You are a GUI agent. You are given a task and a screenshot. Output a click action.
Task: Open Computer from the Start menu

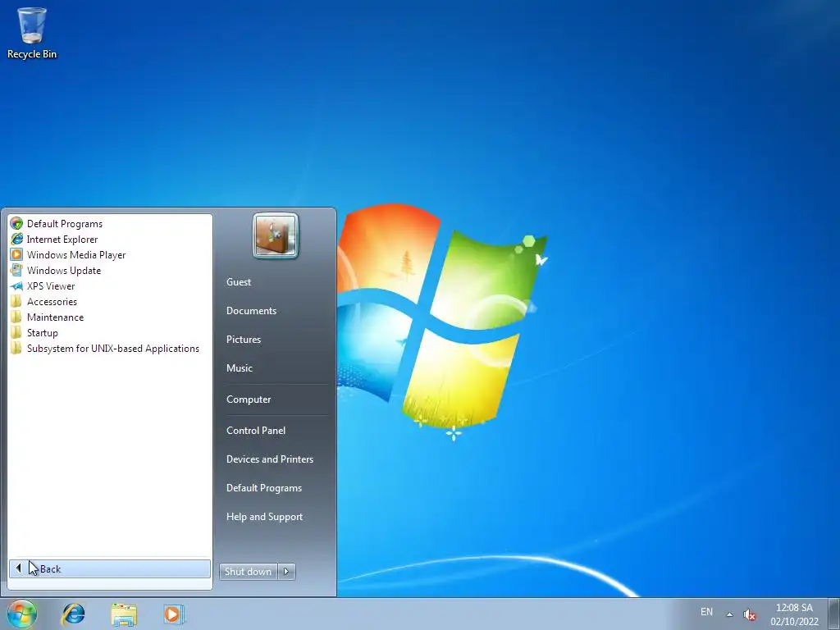248,399
